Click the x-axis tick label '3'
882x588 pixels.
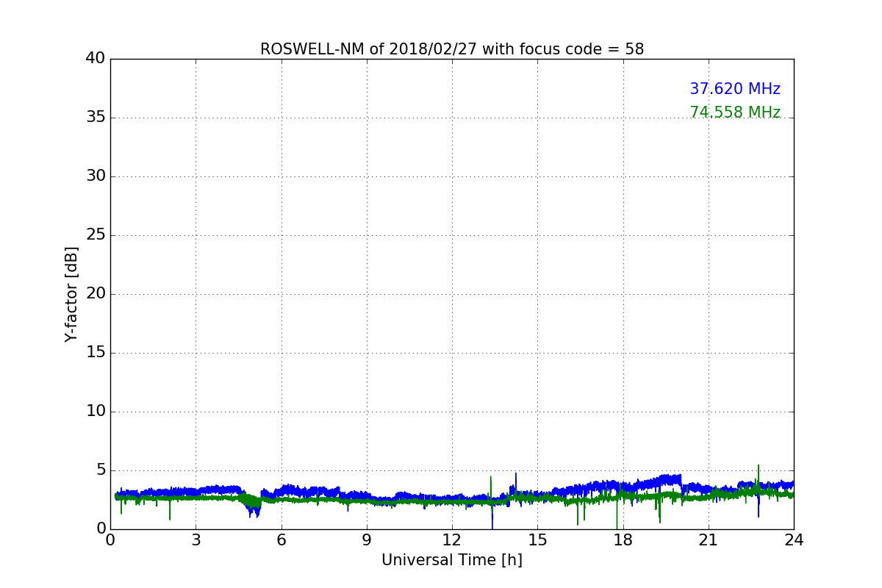pos(196,539)
